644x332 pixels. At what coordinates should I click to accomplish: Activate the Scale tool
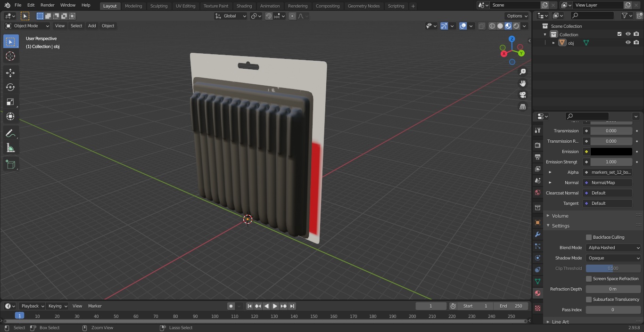click(10, 102)
